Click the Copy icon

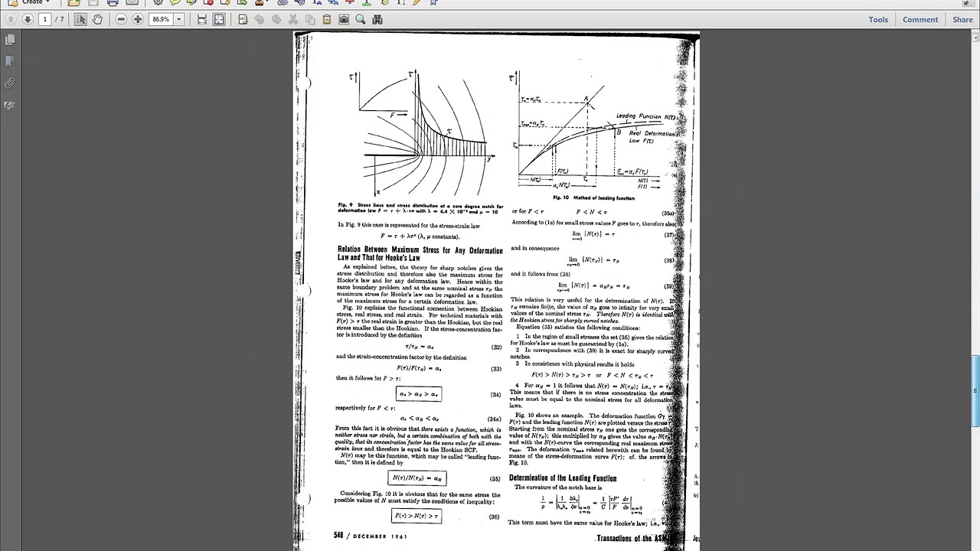pyautogui.click(x=310, y=19)
